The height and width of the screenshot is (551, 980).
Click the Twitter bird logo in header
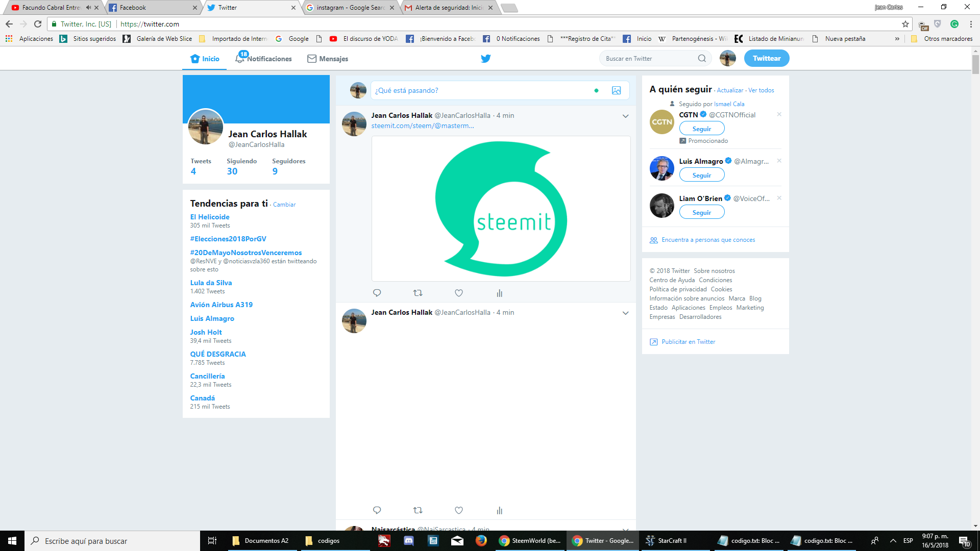485,59
